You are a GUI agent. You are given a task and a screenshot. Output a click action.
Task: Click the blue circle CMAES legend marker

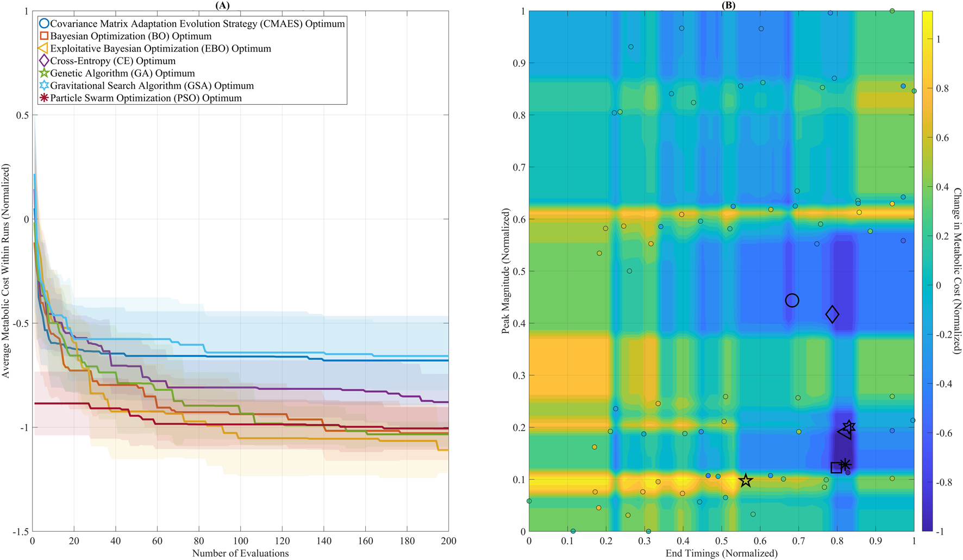pos(45,24)
